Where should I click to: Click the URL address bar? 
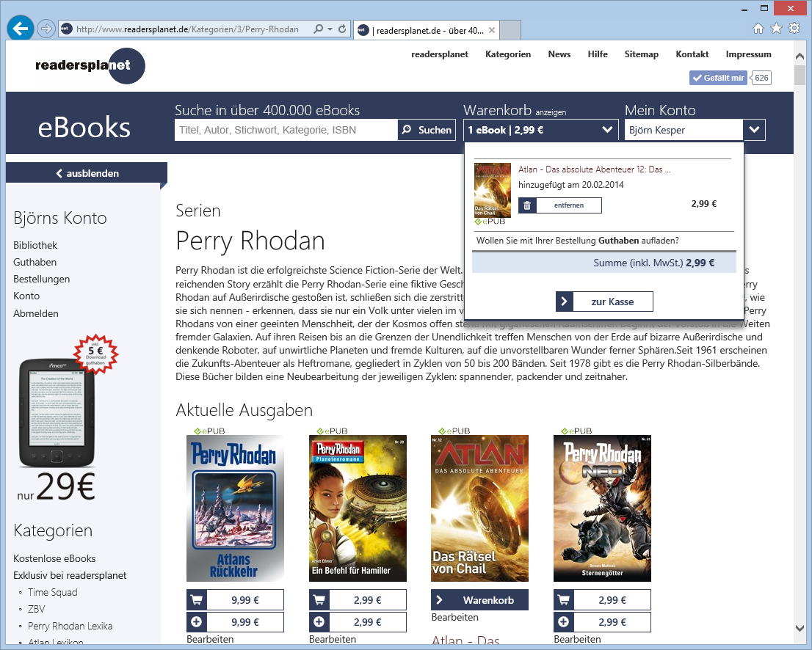tap(187, 29)
